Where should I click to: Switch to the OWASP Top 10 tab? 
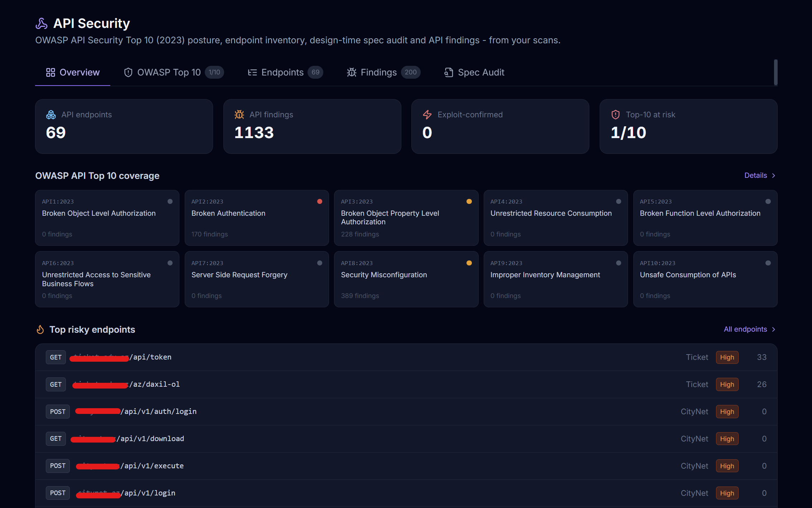(x=174, y=72)
